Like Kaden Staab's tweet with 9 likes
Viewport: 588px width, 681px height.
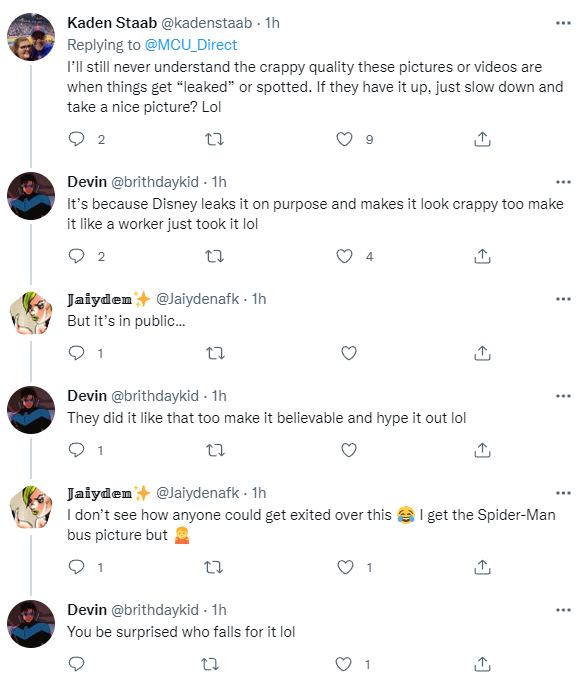pyautogui.click(x=344, y=139)
